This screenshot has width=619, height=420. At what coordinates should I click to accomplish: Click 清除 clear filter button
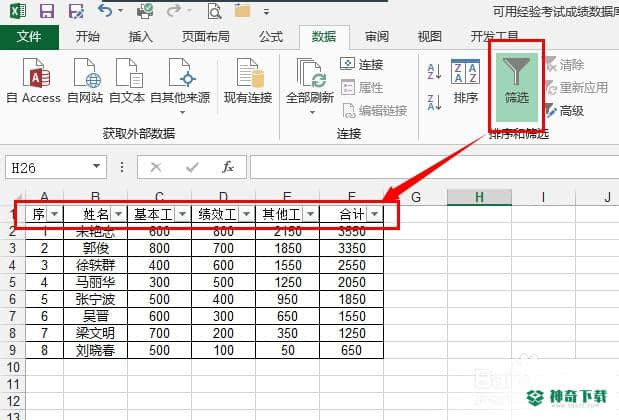click(565, 64)
